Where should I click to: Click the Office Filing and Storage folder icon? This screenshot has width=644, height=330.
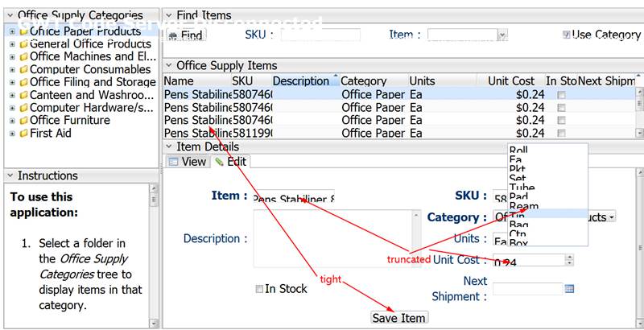click(x=23, y=82)
